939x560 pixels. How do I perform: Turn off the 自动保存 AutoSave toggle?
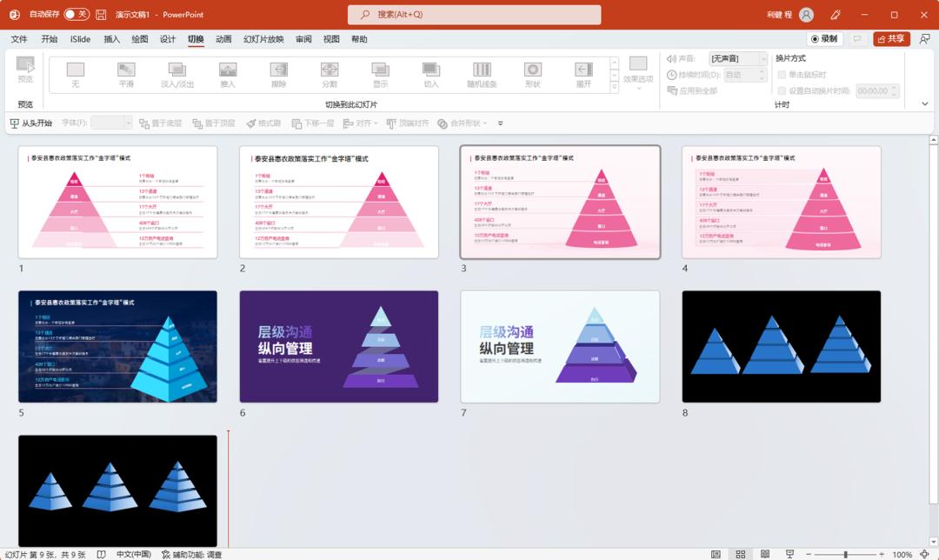point(77,15)
